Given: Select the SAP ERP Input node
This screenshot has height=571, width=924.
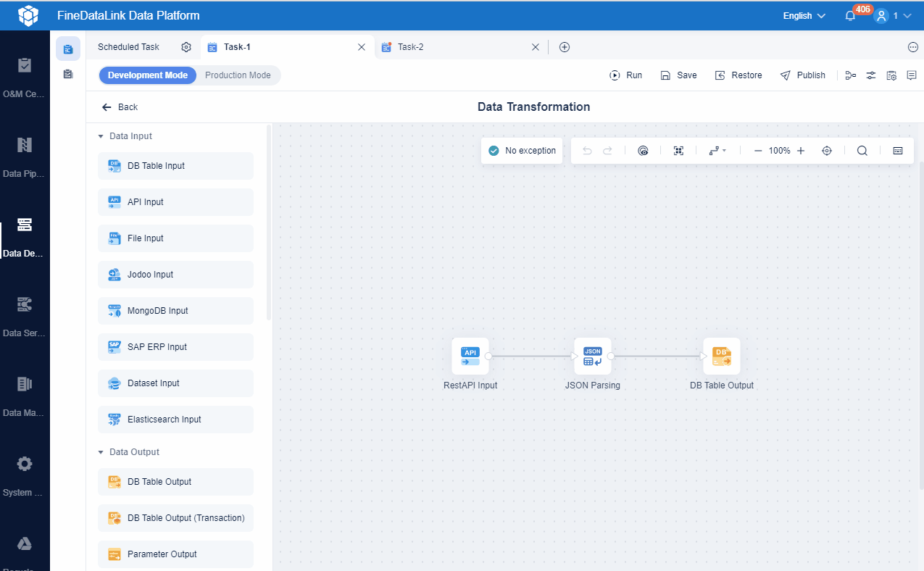Looking at the screenshot, I should (175, 346).
